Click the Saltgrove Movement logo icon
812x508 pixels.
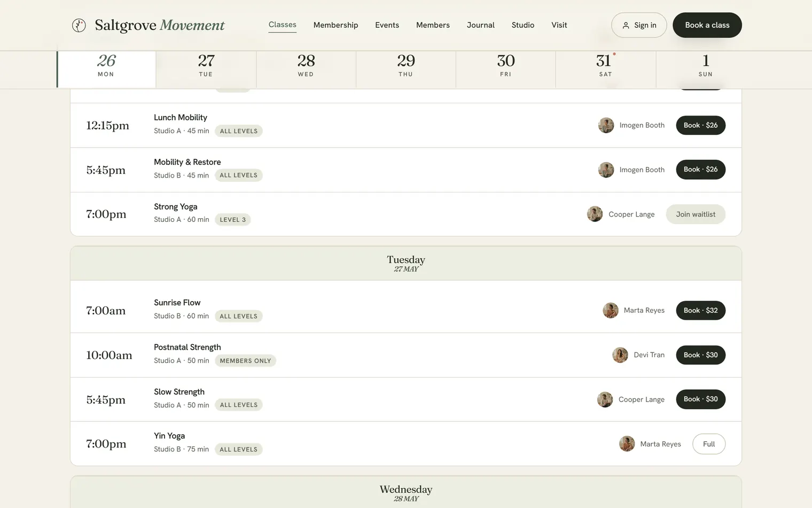click(x=79, y=25)
